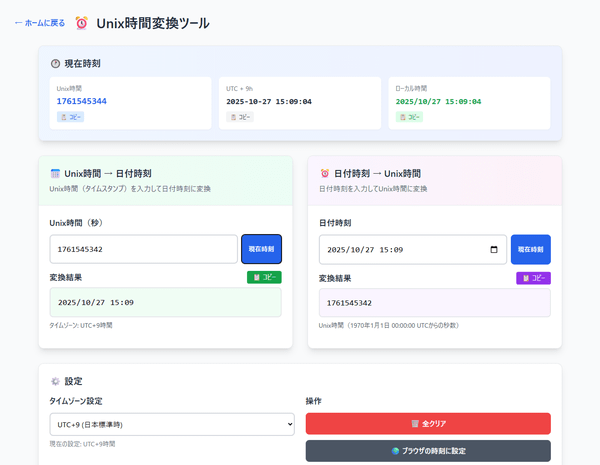Expand the タイムゾーン設定 dropdown
This screenshot has height=465, width=600.
tap(172, 425)
